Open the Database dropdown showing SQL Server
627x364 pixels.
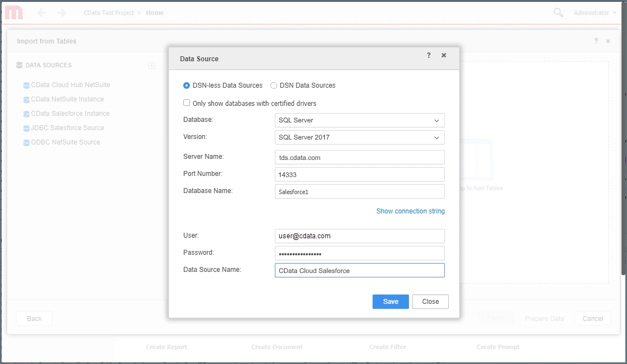[359, 120]
